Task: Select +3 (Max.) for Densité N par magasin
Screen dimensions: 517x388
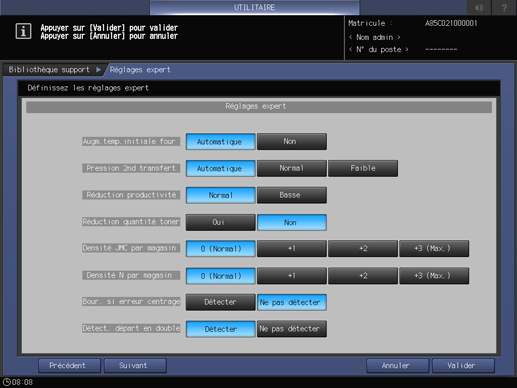Action: click(x=434, y=276)
